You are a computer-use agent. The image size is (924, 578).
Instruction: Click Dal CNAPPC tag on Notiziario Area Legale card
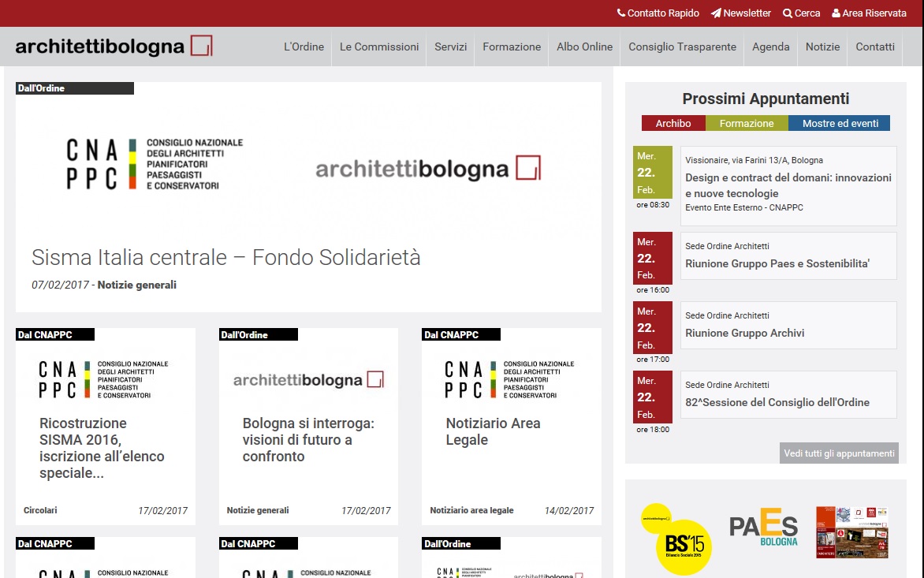(x=461, y=334)
